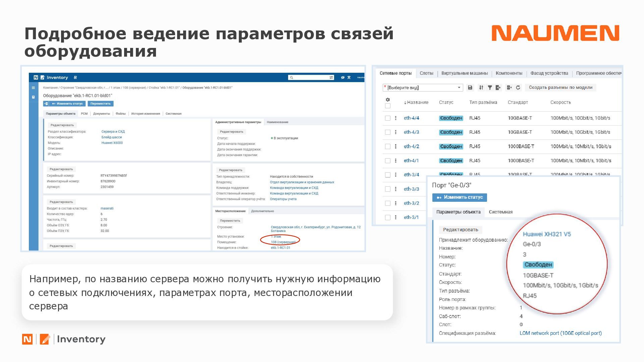This screenshot has height=362, width=644.
Task: Open the Huawei X6000 model link
Action: pyautogui.click(x=112, y=143)
